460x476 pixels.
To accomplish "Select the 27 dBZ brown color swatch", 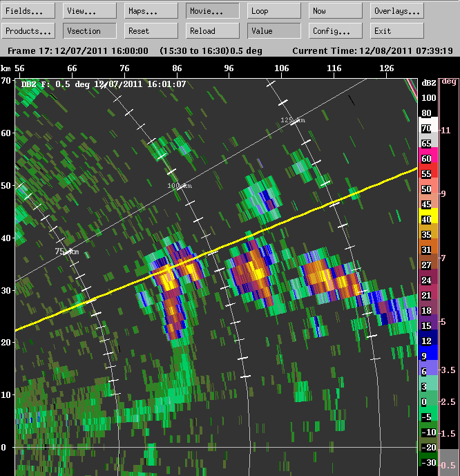I will (x=428, y=261).
